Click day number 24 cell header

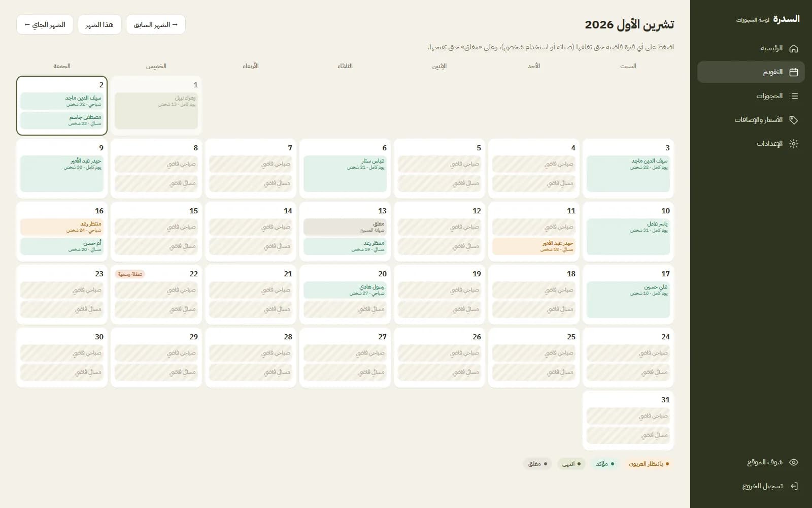665,337
